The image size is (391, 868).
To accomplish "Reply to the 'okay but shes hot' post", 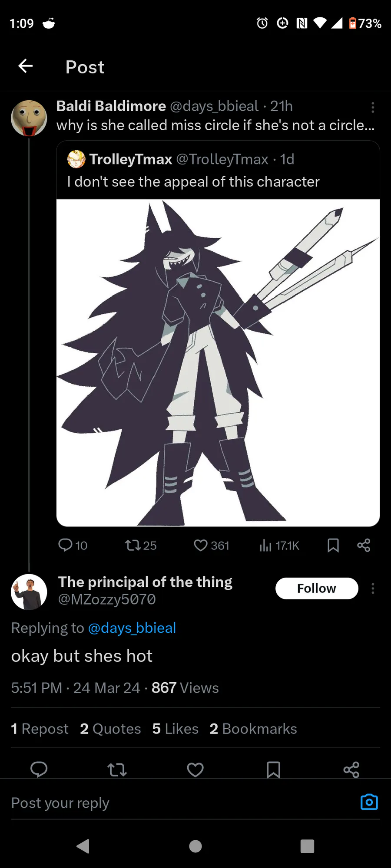I will click(39, 769).
